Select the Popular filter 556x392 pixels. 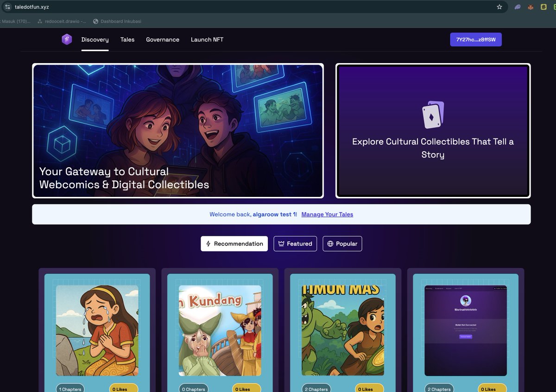342,244
